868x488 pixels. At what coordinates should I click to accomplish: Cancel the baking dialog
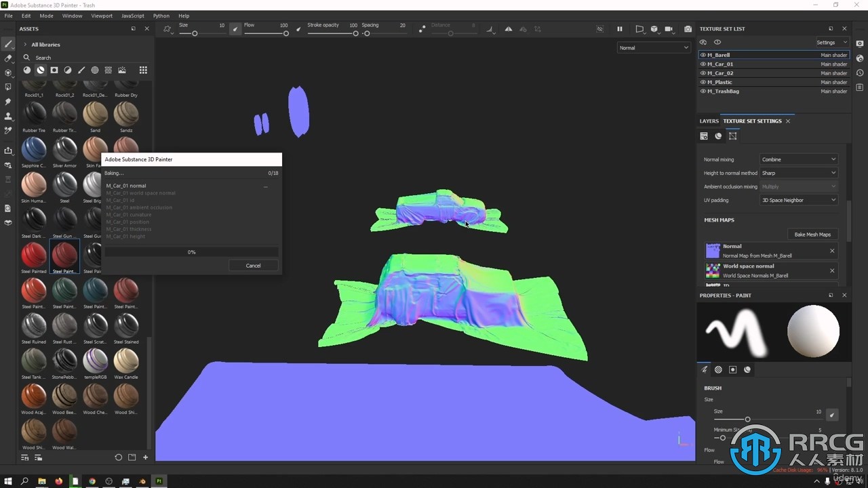pyautogui.click(x=253, y=266)
